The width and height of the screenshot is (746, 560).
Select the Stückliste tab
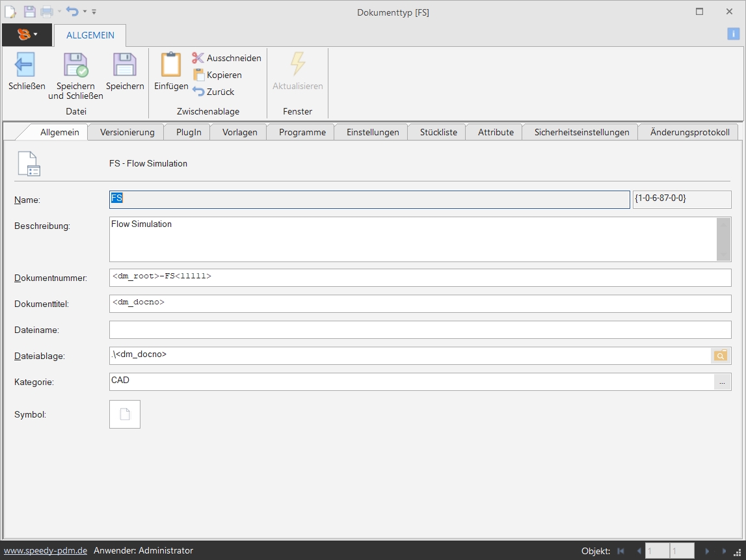coord(438,132)
